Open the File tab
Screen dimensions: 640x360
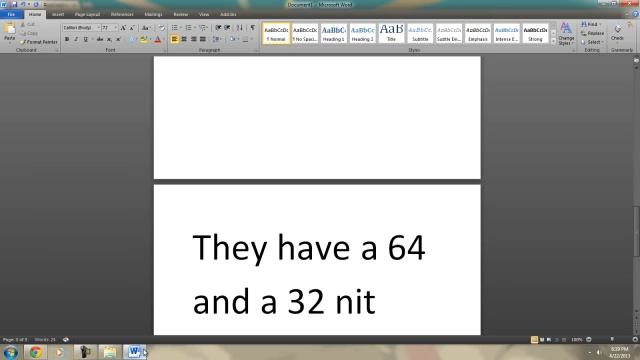(11, 14)
